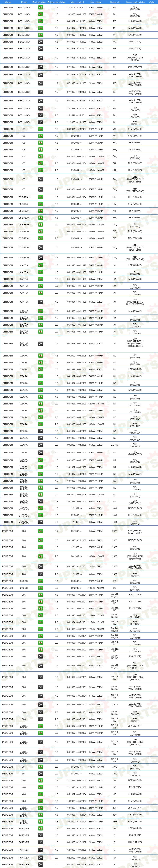Screen dimensions: 158x868
Task: Click diesel ON icon for Peugeot 307 RHY row
Action: [x=41, y=774]
